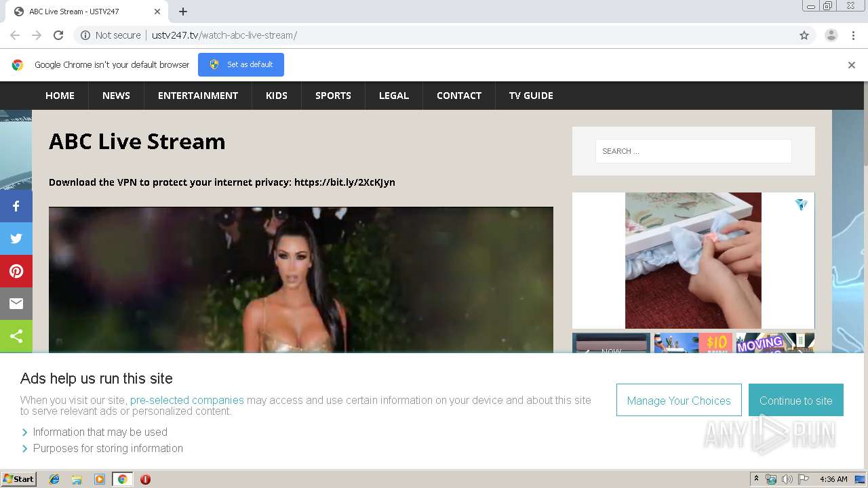Screen dimensions: 868x488
Task: Open Internet Explorer from taskbar
Action: [x=54, y=479]
